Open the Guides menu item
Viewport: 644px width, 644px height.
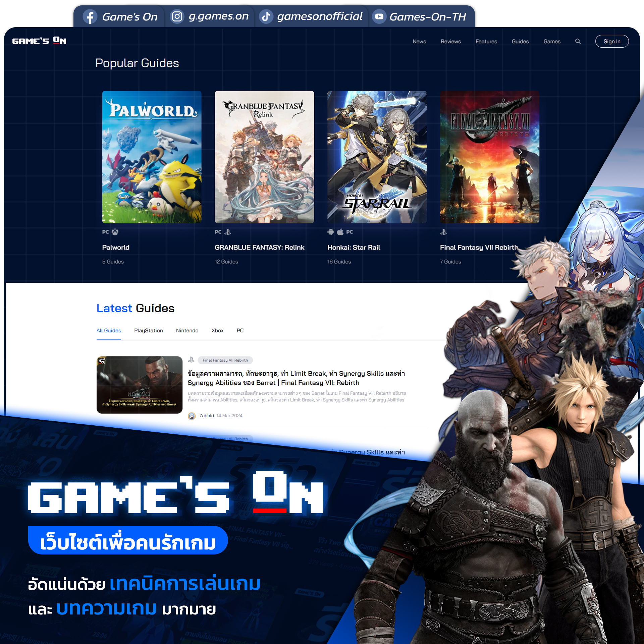[520, 41]
